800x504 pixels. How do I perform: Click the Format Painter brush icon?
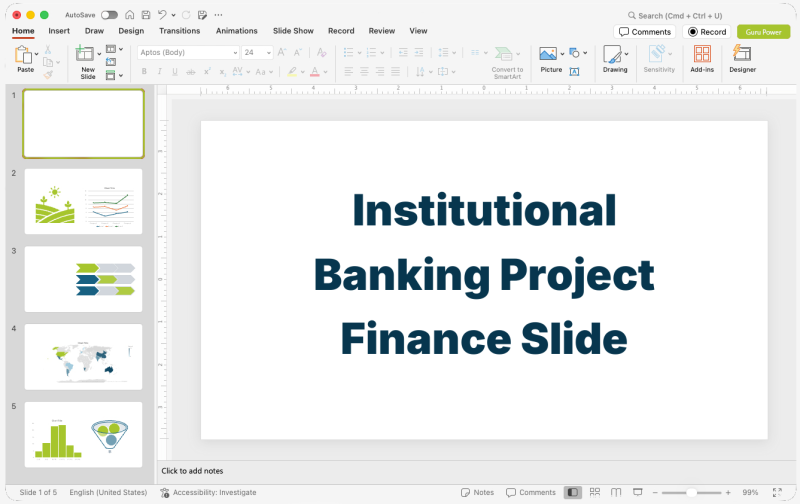(48, 75)
